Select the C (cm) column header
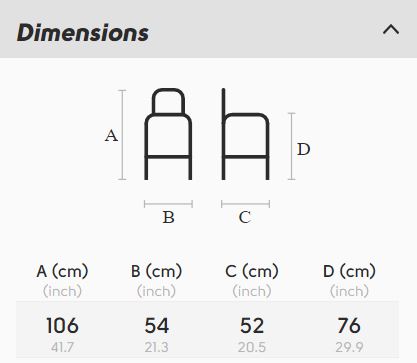 pos(252,271)
